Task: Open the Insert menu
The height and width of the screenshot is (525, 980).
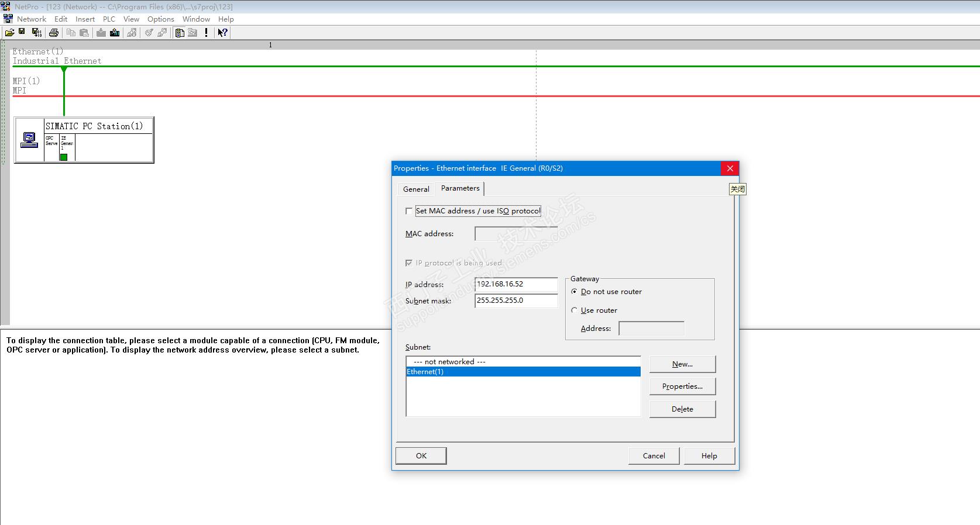Action: 85,19
